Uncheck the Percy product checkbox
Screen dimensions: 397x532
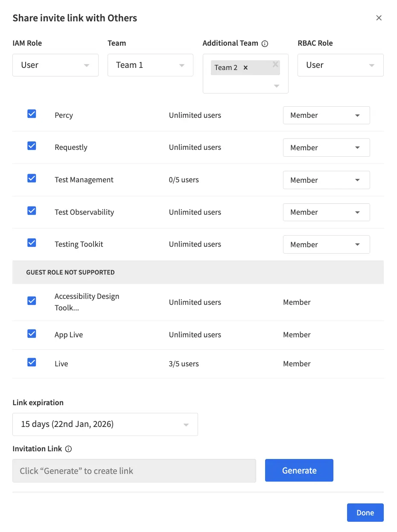(32, 114)
